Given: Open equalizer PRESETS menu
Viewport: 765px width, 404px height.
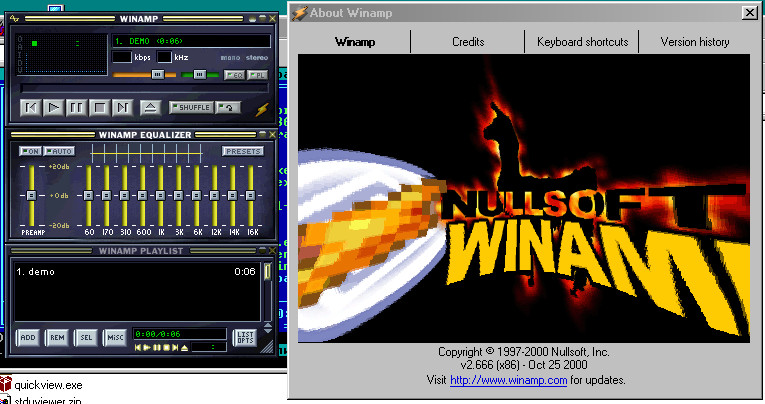Looking at the screenshot, I should click(x=243, y=151).
